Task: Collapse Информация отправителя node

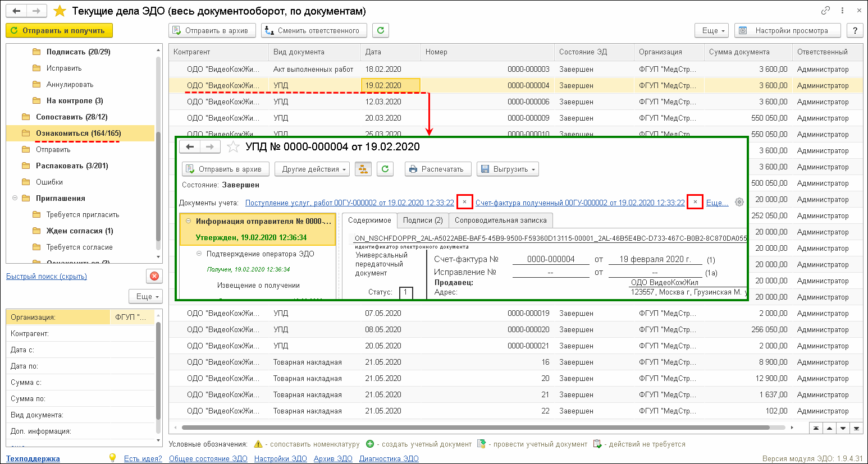Action: [188, 221]
